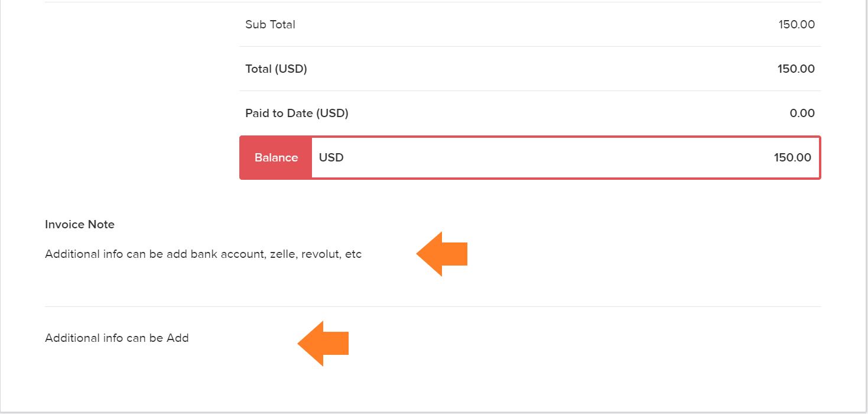Select the orange arrow beside footer text
Viewport: 868px width, 414px height.
click(x=323, y=344)
